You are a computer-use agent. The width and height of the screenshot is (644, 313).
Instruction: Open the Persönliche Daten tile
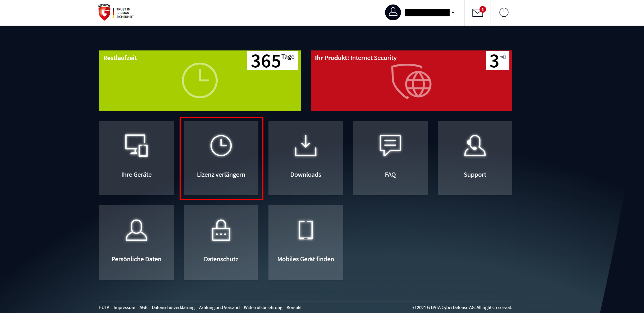tap(136, 242)
